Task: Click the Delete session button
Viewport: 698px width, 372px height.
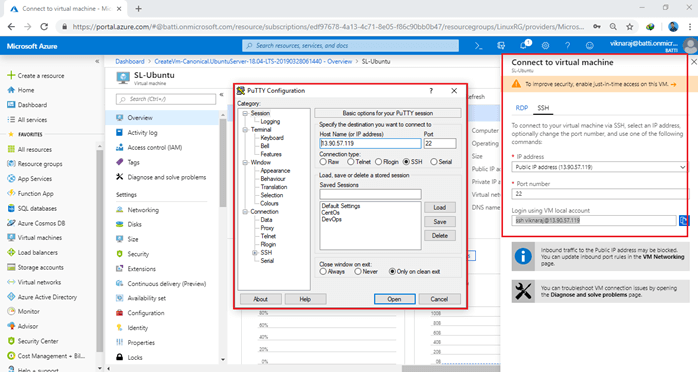Action: point(440,235)
